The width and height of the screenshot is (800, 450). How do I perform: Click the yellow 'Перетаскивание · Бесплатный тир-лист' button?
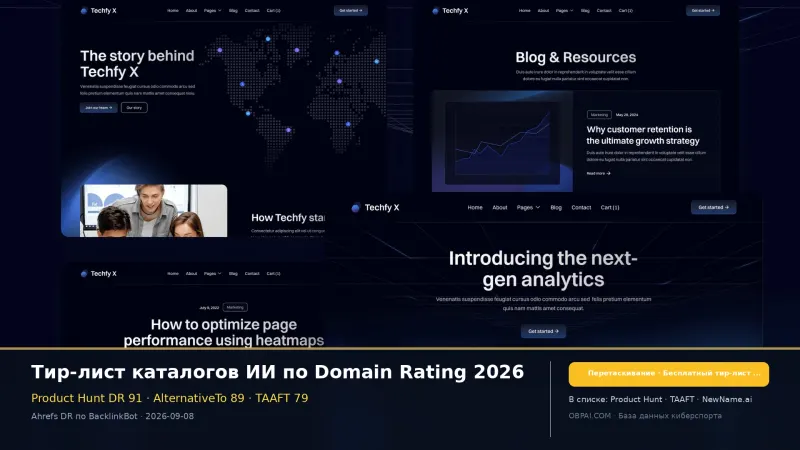coord(669,374)
